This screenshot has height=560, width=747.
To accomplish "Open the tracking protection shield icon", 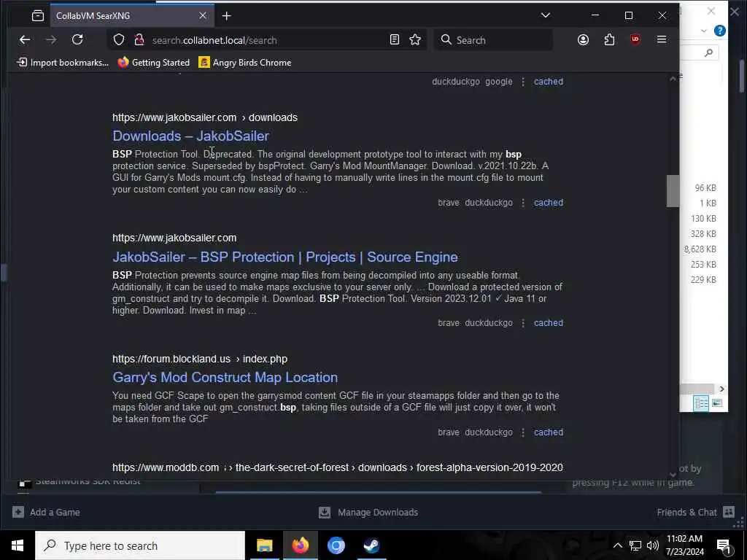I will point(119,40).
